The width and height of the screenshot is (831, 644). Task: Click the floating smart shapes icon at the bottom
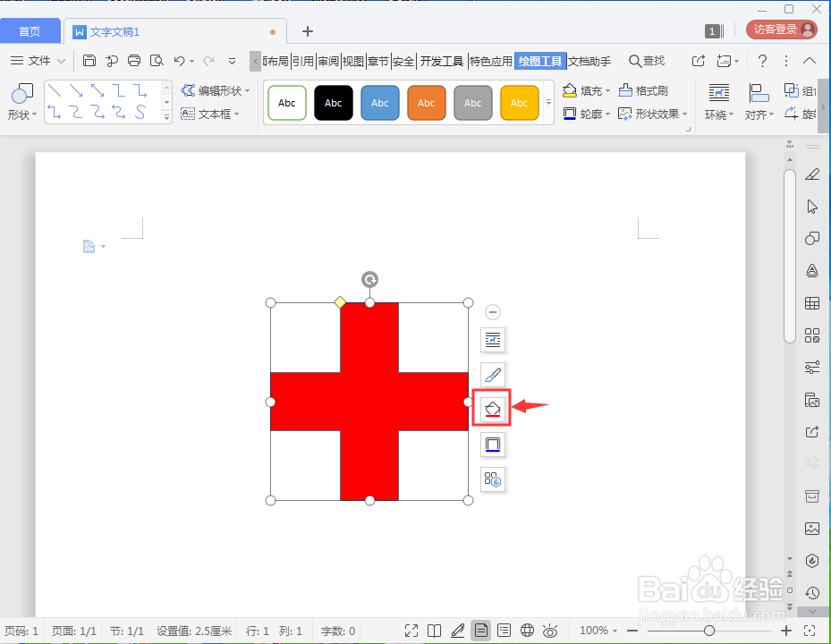[x=493, y=479]
